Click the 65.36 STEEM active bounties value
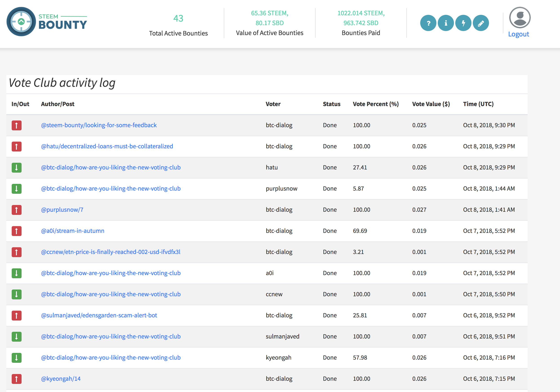Screen dimensions: 560x392 pos(269,13)
